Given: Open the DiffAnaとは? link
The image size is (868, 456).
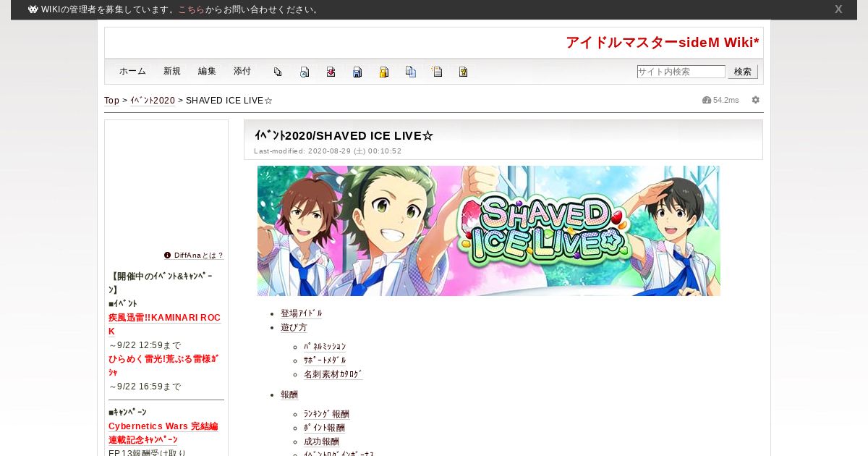Looking at the screenshot, I should click(199, 256).
